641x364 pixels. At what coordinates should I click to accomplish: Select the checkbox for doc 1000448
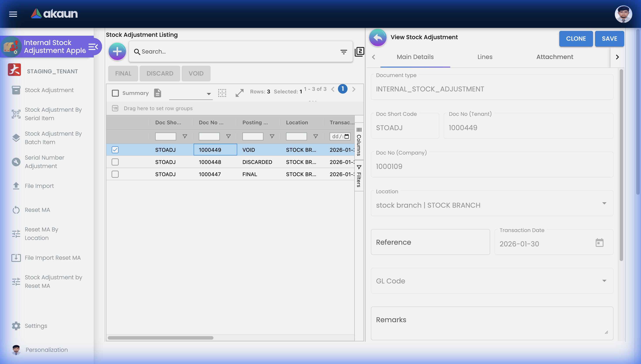(115, 162)
